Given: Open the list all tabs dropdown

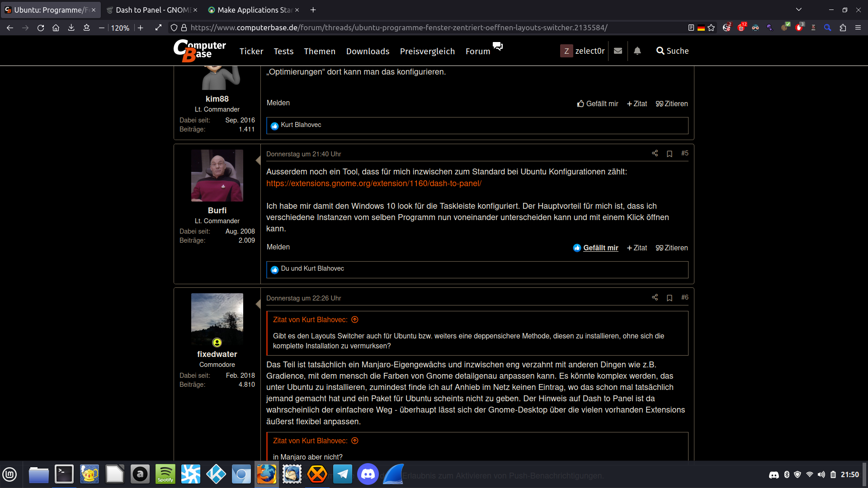Looking at the screenshot, I should [x=799, y=9].
